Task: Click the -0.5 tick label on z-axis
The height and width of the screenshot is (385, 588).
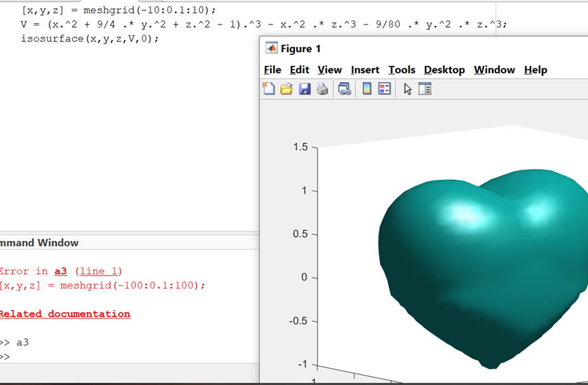Action: 298,321
